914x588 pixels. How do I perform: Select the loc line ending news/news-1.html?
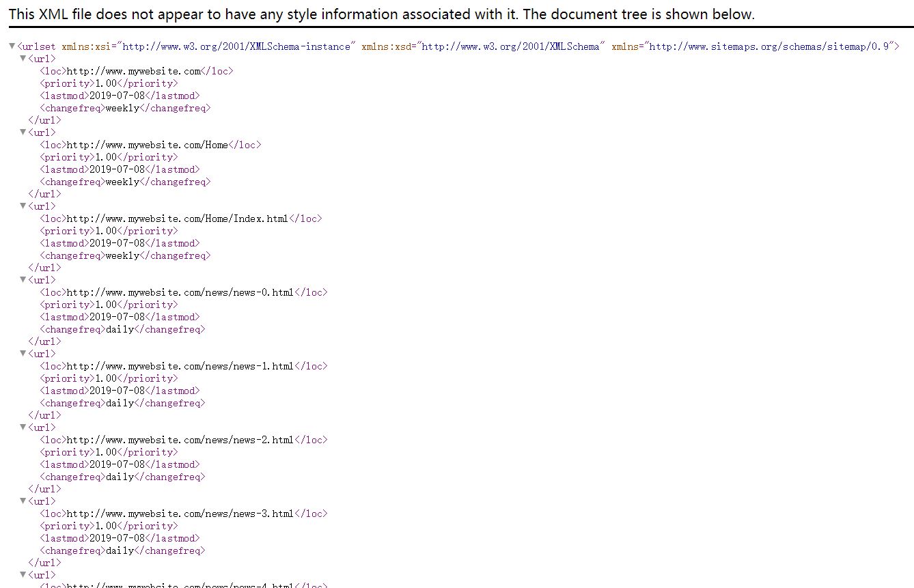[x=183, y=366]
